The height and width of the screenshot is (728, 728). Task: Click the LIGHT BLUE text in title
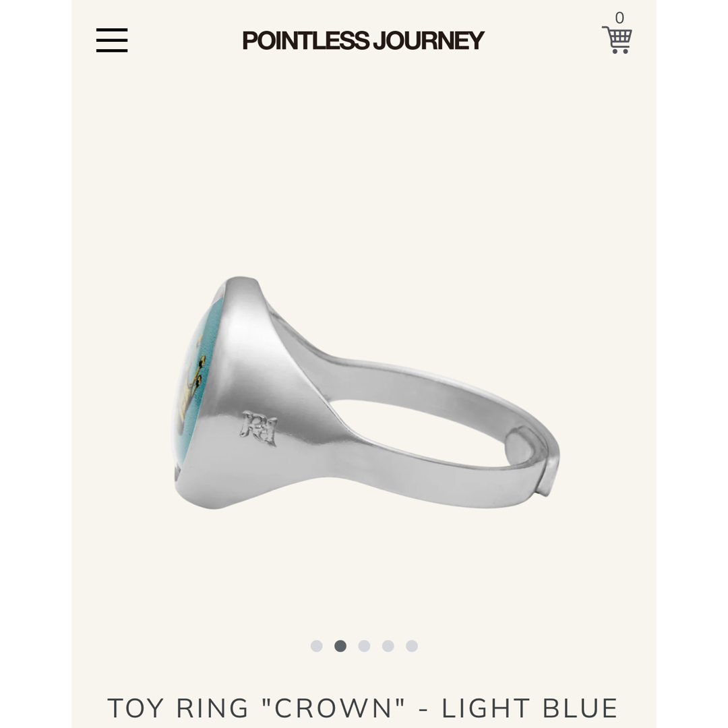tap(529, 708)
